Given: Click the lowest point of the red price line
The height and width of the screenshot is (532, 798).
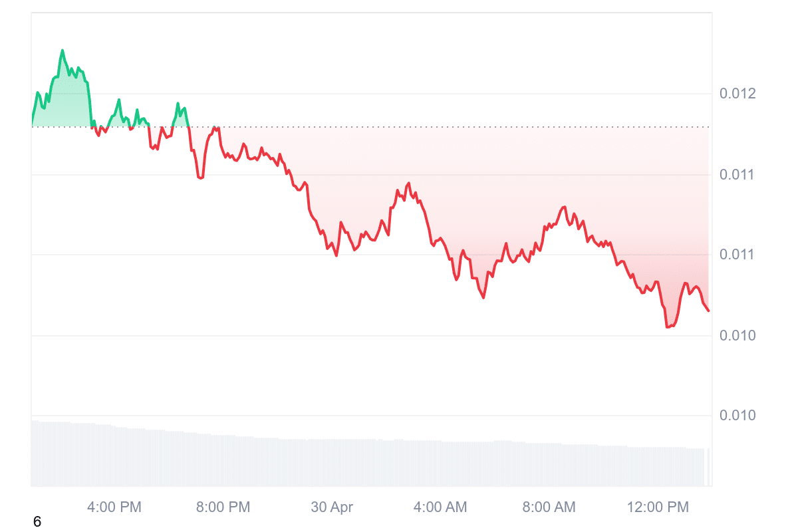Looking at the screenshot, I should (x=667, y=327).
